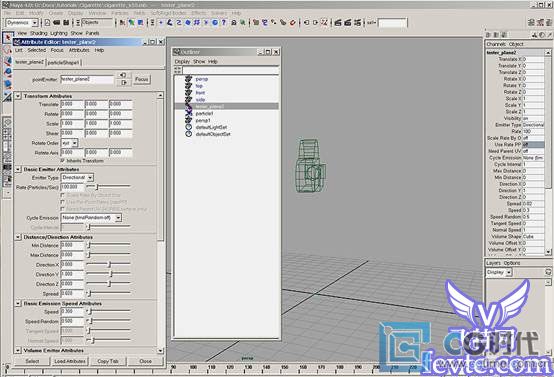Toggle the Inherits Transform checkbox
This screenshot has width=554, height=377.
tap(63, 160)
